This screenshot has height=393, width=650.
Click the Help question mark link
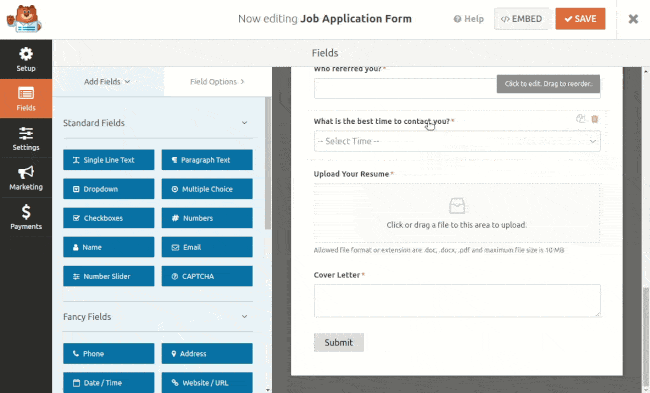[468, 19]
